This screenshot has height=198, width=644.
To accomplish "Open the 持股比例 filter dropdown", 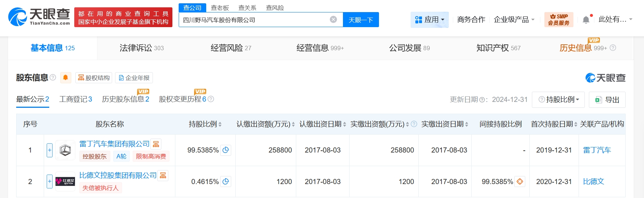I will point(558,100).
